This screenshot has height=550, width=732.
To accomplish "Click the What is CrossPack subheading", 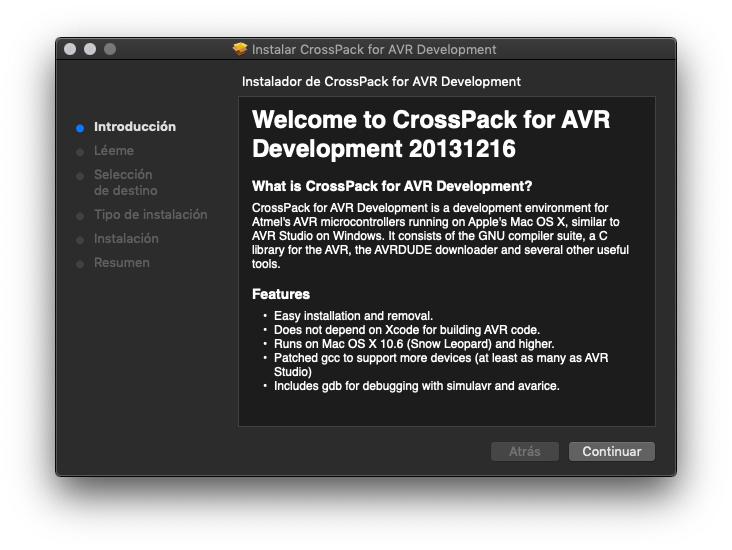I will point(392,186).
